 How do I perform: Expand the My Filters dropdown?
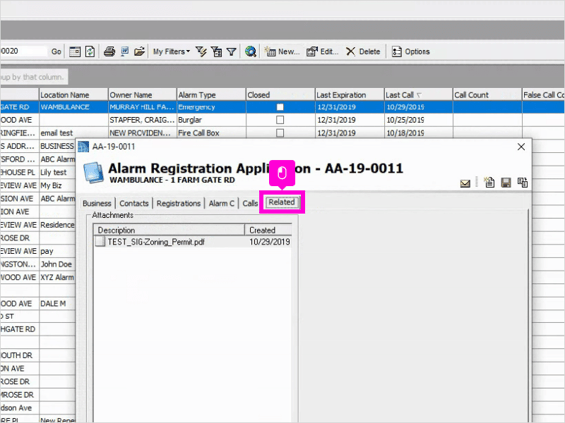[171, 52]
